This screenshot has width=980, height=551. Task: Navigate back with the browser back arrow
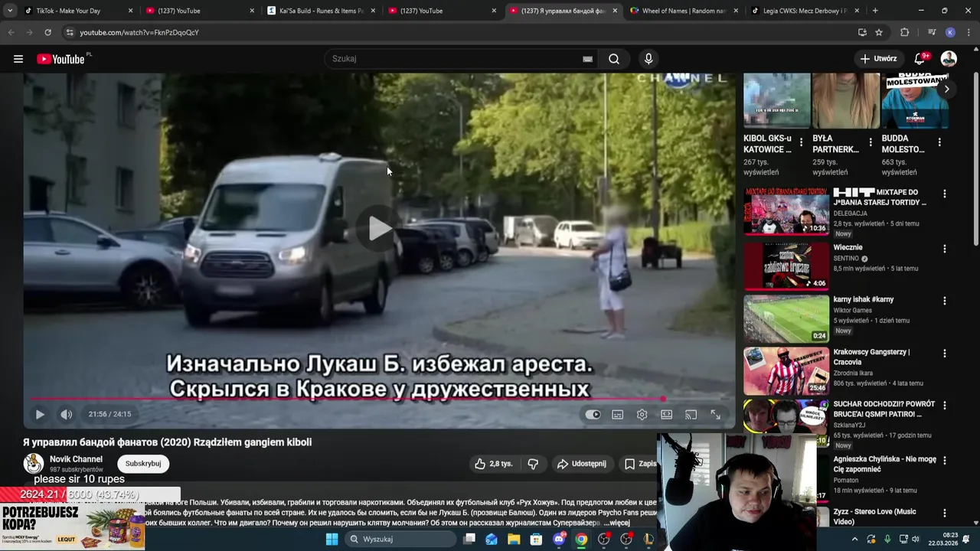tap(11, 32)
